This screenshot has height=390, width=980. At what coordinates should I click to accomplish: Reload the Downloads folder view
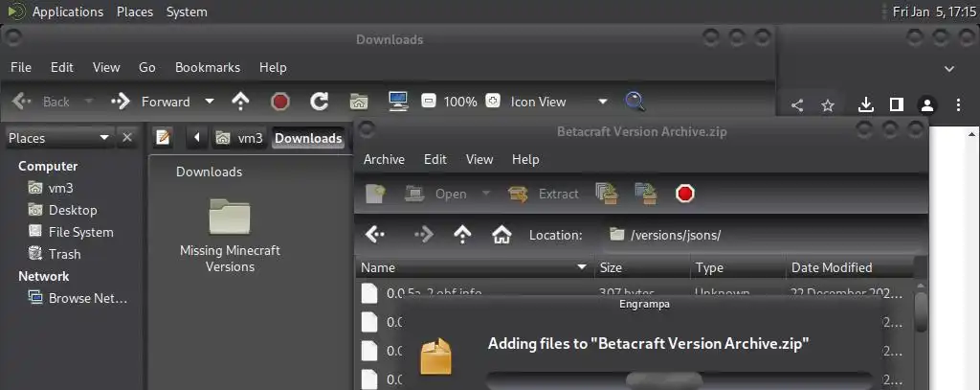(x=320, y=102)
